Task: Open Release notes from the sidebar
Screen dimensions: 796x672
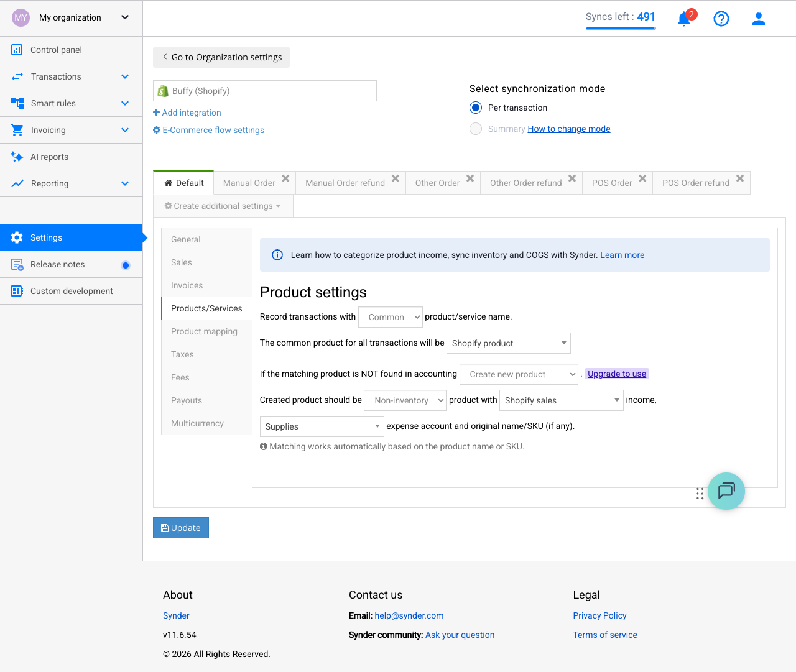Action: point(17,264)
